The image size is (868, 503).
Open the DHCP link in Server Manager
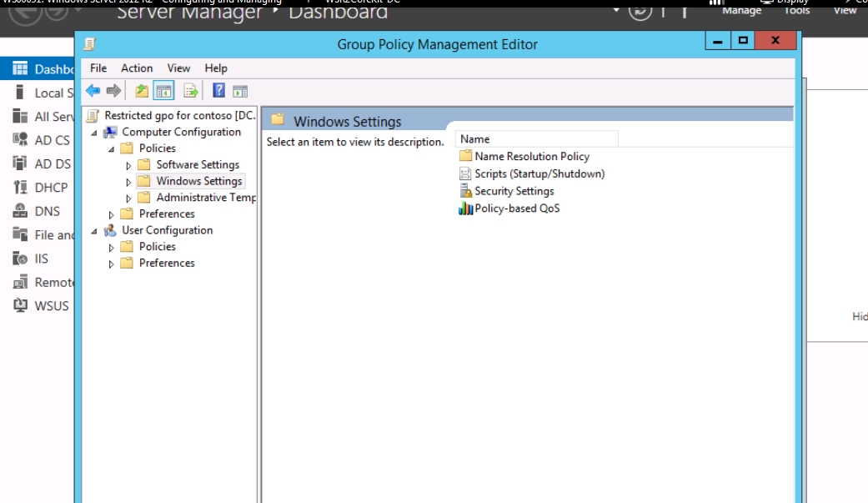tap(51, 187)
